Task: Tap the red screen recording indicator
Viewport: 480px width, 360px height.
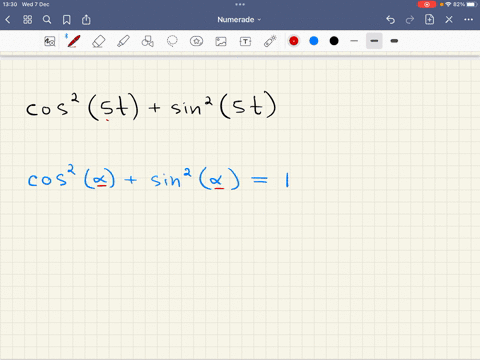Action: tap(427, 4)
